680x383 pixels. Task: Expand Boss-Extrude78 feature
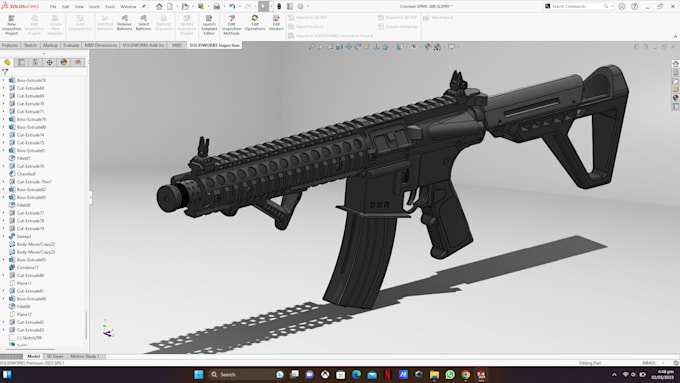pos(3,80)
